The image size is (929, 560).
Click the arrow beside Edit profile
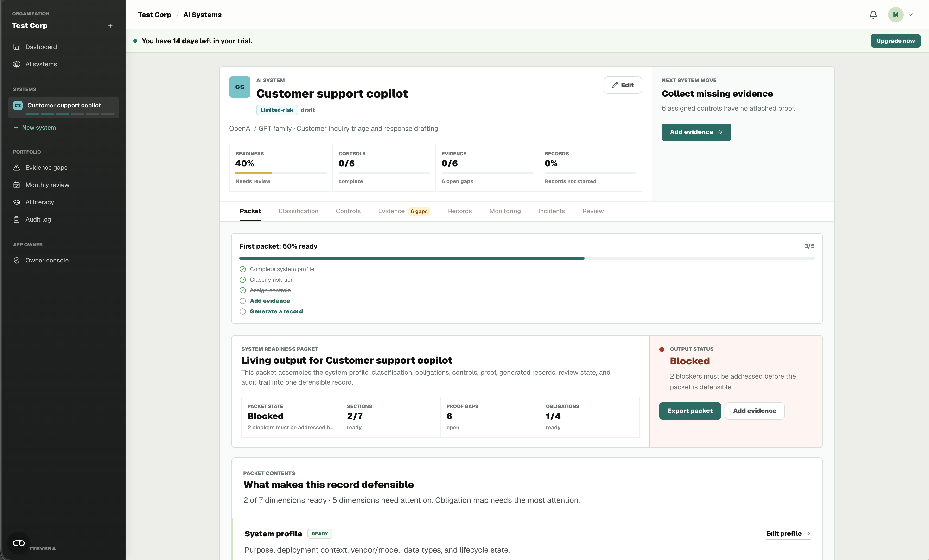pyautogui.click(x=808, y=534)
